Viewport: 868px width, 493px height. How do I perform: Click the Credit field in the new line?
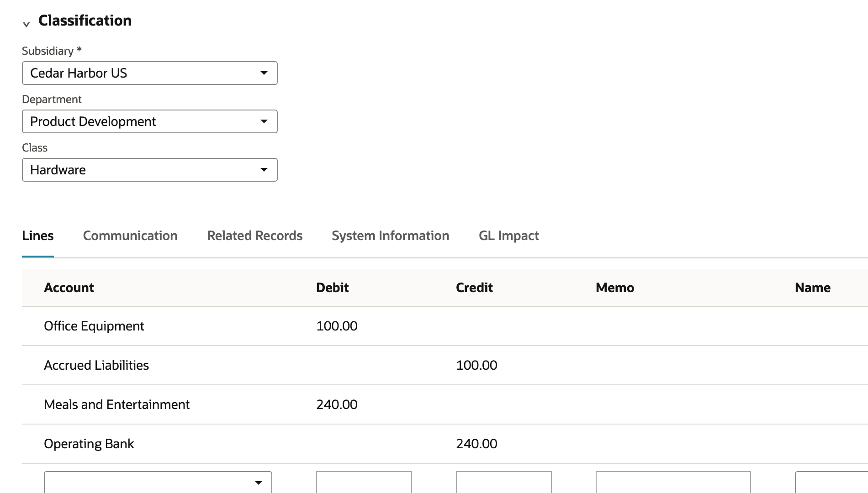coord(504,482)
